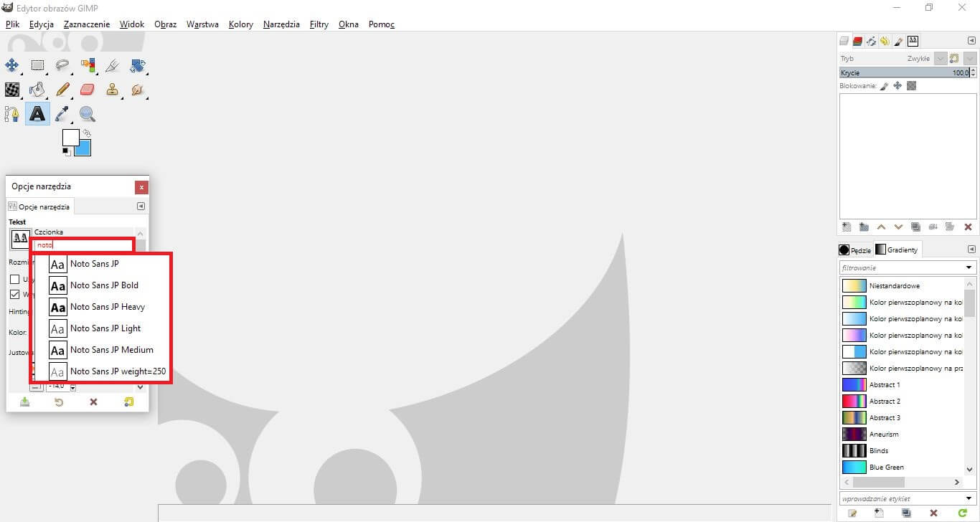Lower layer with down arrow
980x522 pixels.
pos(898,227)
